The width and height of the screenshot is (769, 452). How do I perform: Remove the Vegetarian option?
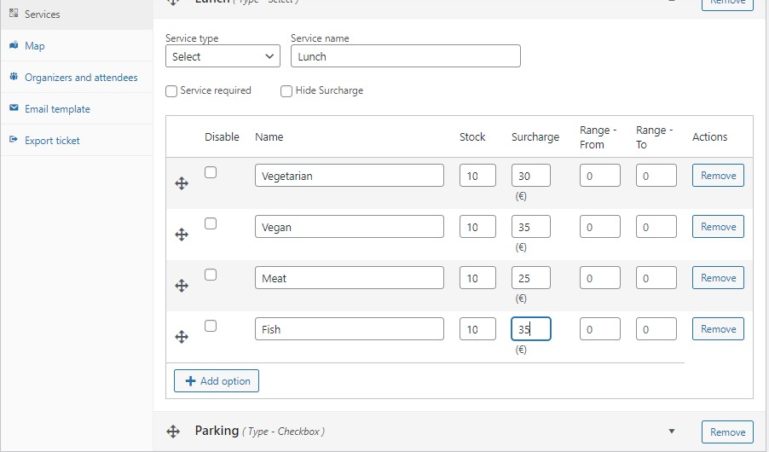[718, 176]
